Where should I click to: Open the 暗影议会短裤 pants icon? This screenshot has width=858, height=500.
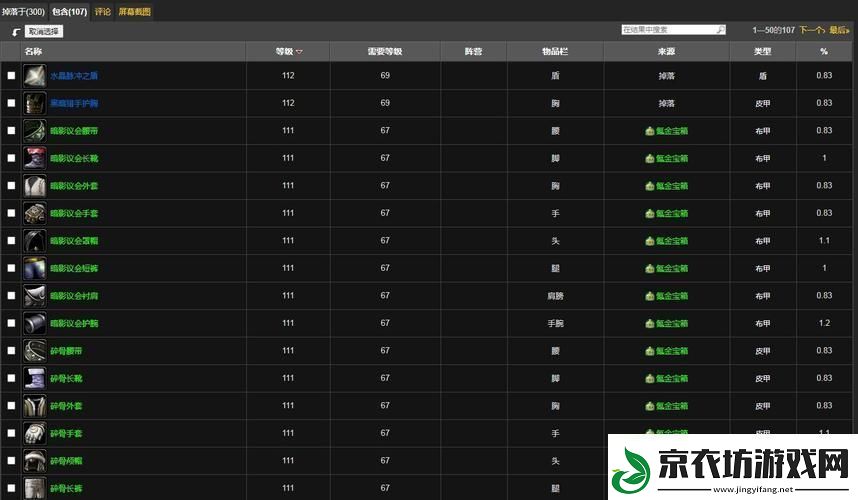(34, 268)
